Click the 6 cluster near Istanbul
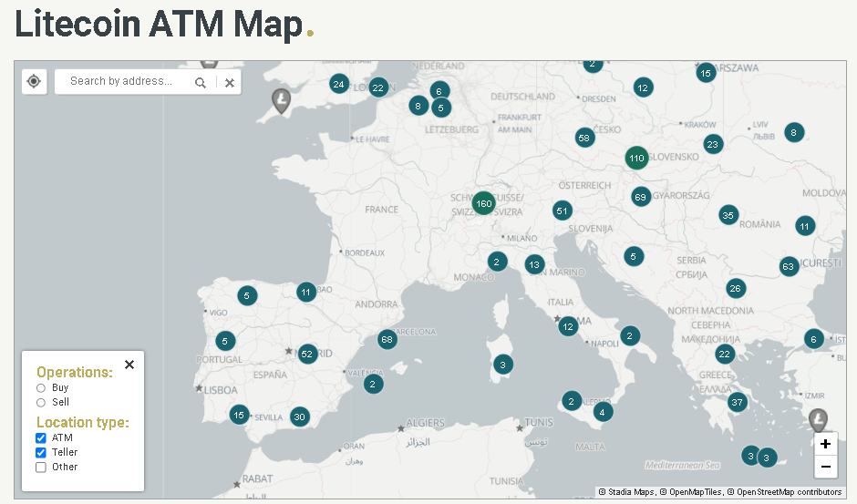857x504 pixels. coord(814,339)
